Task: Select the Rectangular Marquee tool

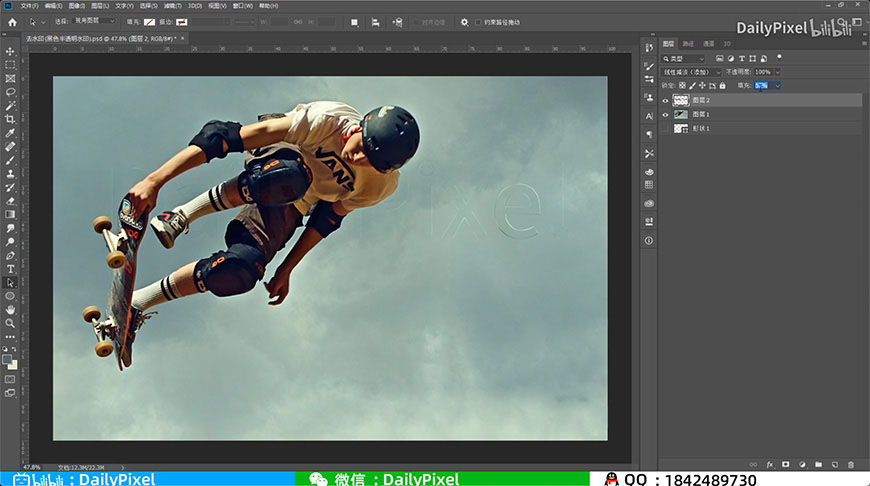Action: pyautogui.click(x=10, y=65)
